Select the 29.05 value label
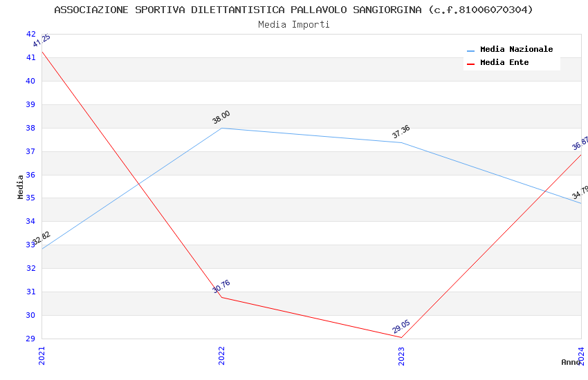The height and width of the screenshot is (380, 588). point(401,326)
